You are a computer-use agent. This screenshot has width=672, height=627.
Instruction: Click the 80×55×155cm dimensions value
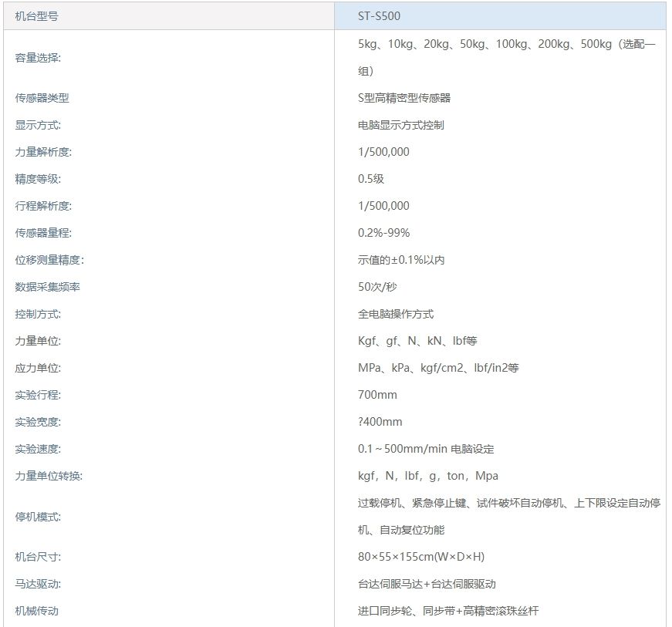click(x=420, y=557)
